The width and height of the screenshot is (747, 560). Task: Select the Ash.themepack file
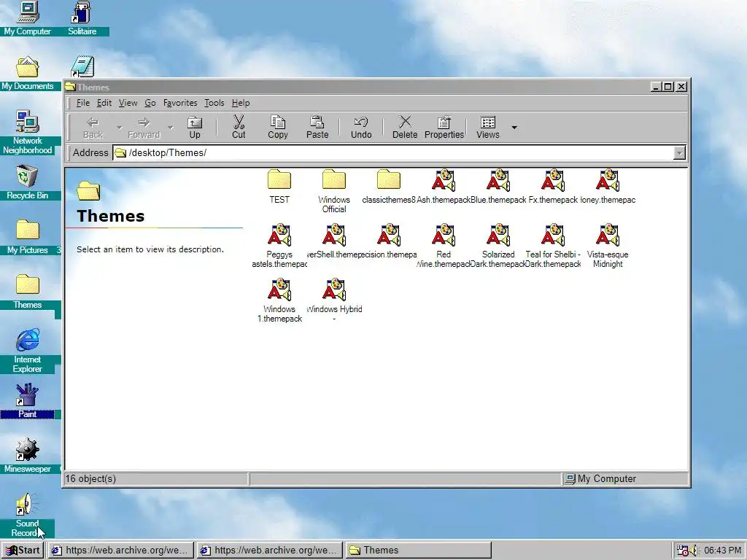444,187
